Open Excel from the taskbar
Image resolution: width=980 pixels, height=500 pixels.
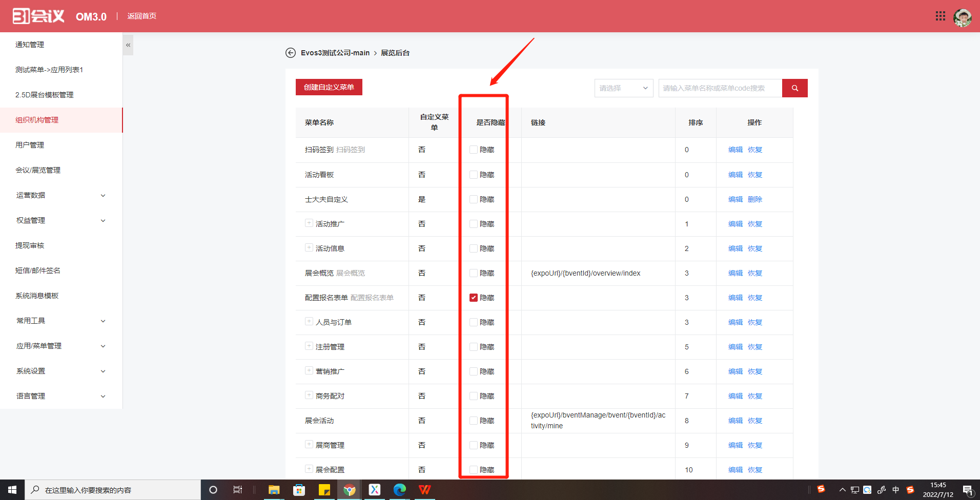pyautogui.click(x=375, y=490)
